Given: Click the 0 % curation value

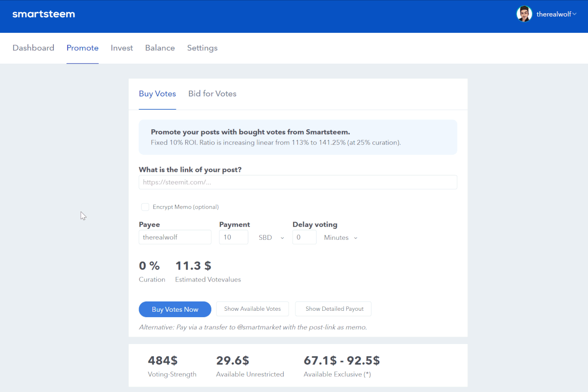Looking at the screenshot, I should pyautogui.click(x=149, y=266).
